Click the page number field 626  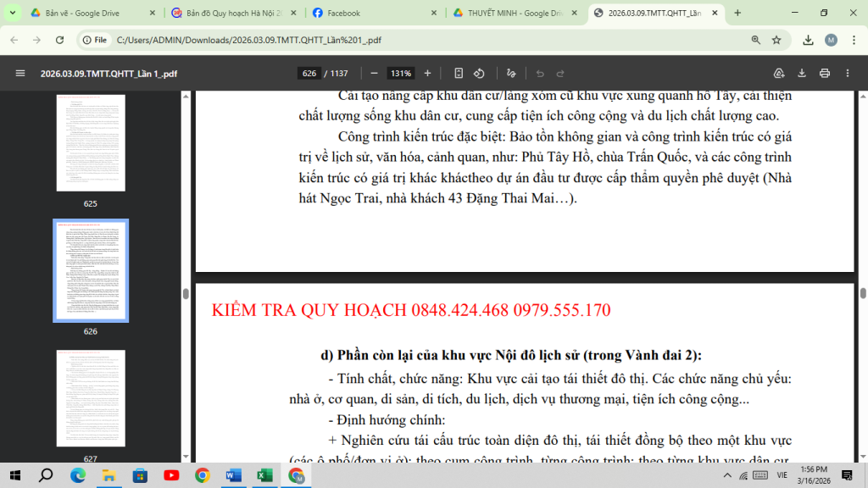(x=309, y=73)
